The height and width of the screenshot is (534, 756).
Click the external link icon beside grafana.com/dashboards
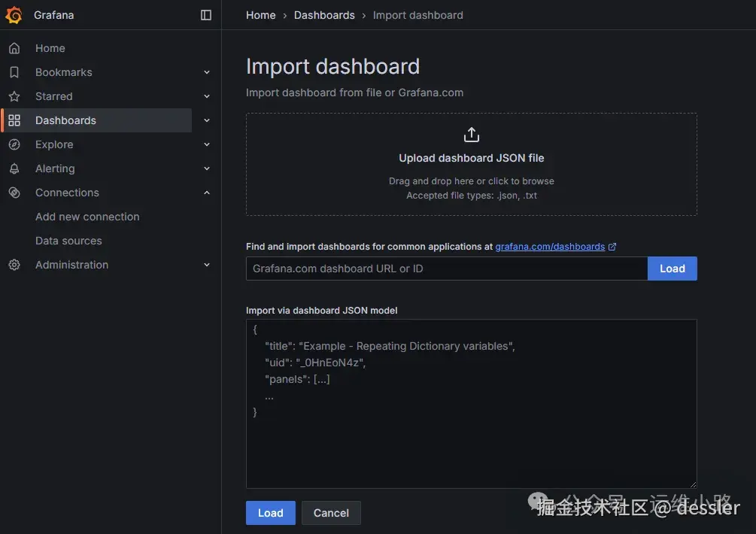612,247
